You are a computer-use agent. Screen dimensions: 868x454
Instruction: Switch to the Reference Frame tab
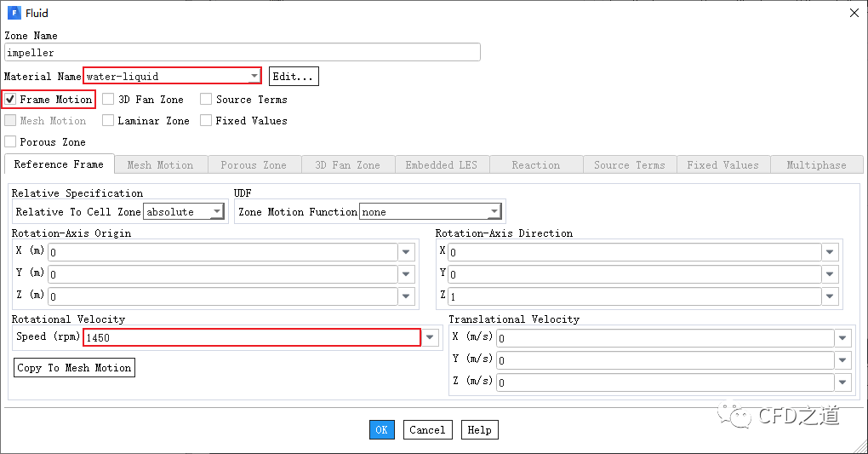point(59,164)
